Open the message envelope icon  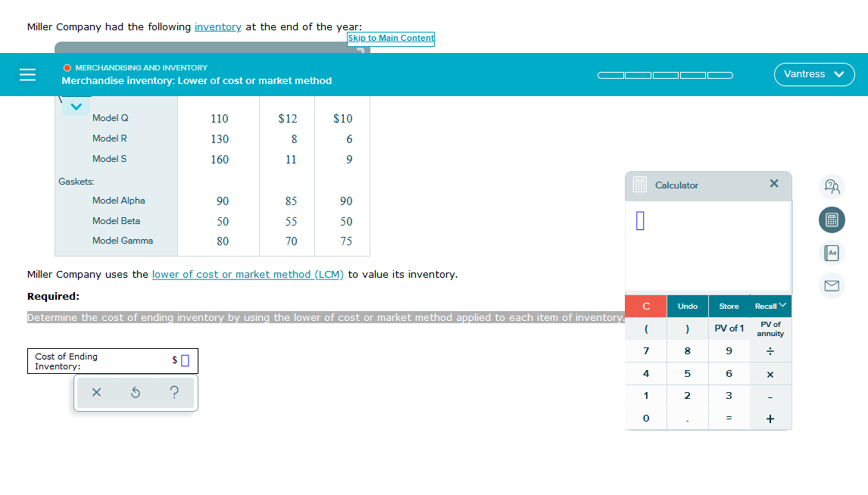tap(832, 285)
